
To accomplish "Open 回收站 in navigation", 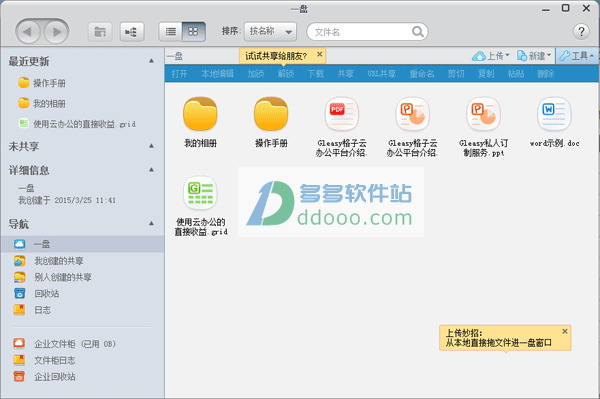I will (x=37, y=293).
